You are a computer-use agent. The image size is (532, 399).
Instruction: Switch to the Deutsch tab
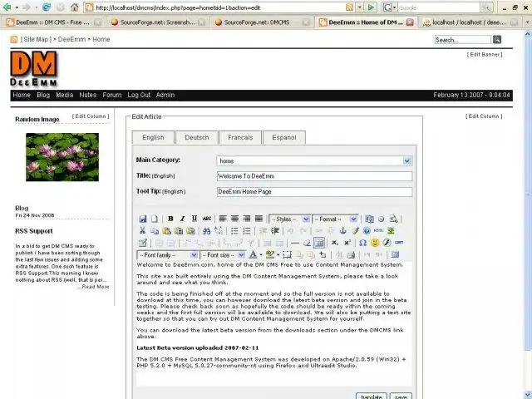pyautogui.click(x=197, y=137)
